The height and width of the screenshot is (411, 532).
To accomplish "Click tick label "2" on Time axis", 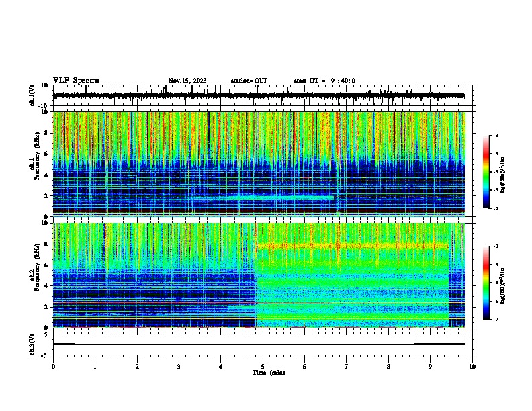I will click(x=137, y=367).
